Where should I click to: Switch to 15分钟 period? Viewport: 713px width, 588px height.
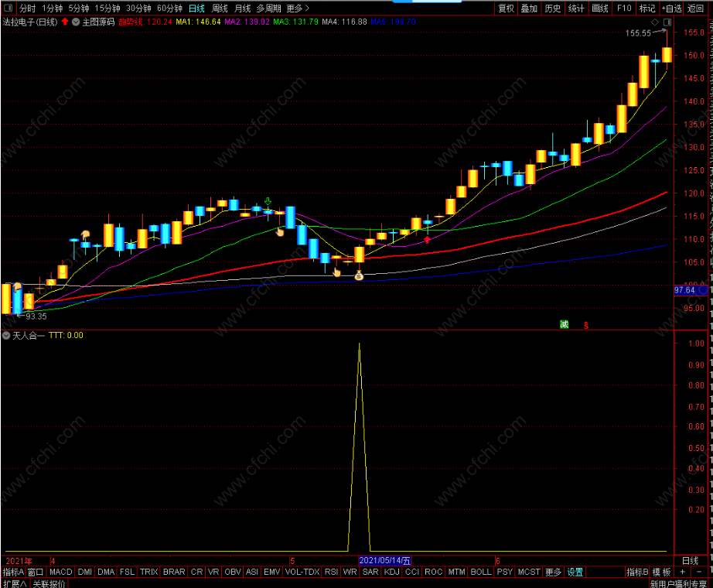click(x=107, y=9)
